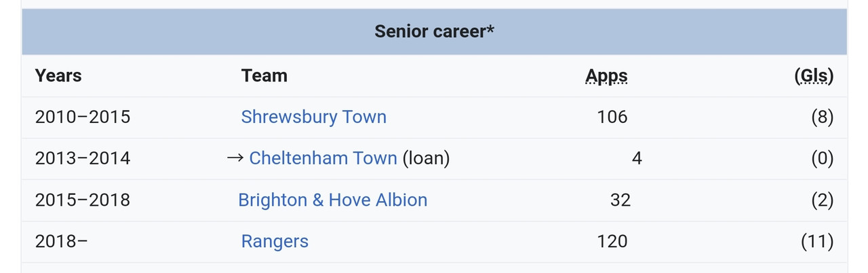Image resolution: width=868 pixels, height=273 pixels.
Task: Click the arrow before Cheltenham Town
Action: pos(235,158)
